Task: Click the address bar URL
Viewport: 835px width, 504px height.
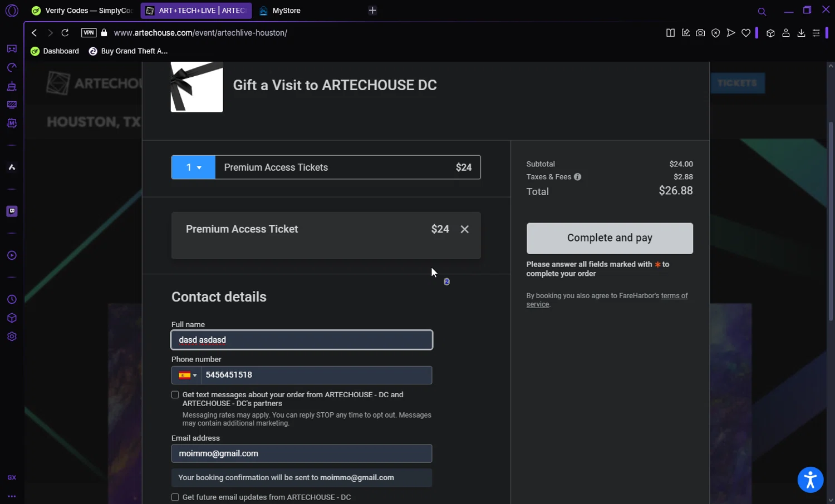Action: [200, 33]
